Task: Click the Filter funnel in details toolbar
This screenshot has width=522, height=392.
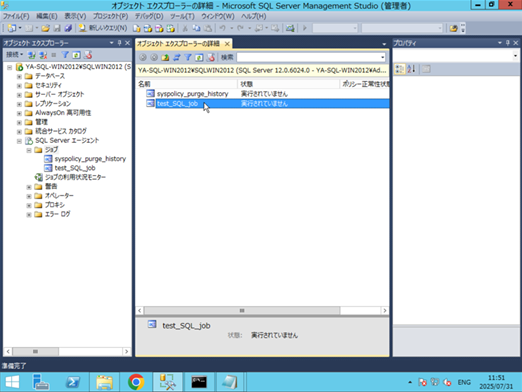Action: (x=188, y=57)
